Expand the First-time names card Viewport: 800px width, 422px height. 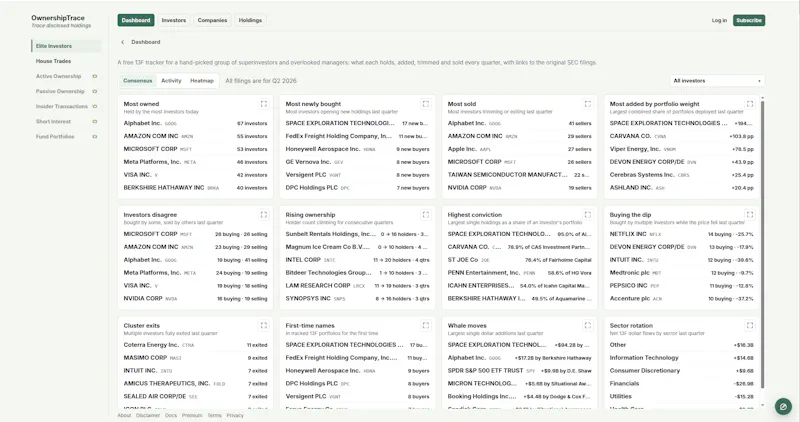[x=426, y=326]
